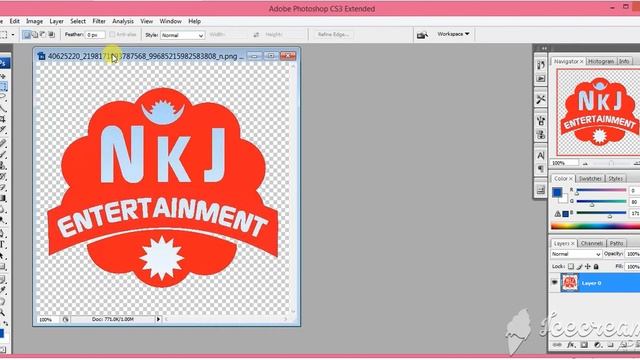Open the Analysis menu

[123, 21]
